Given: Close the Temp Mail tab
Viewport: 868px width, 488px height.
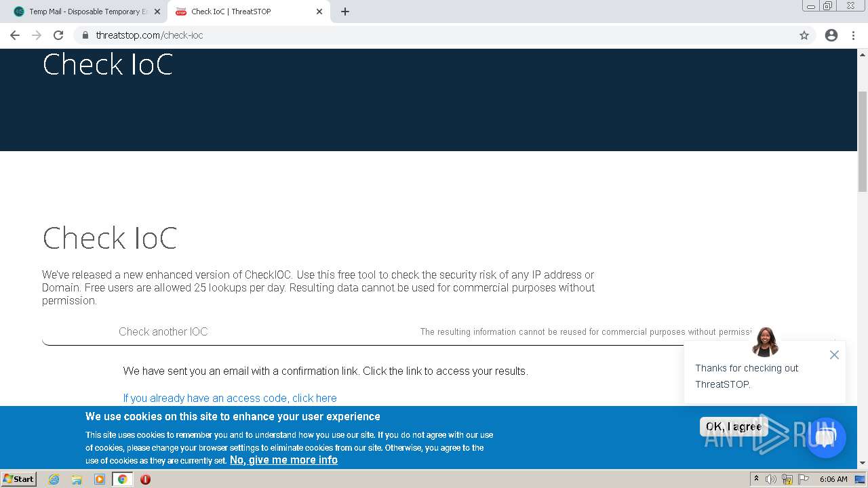Looking at the screenshot, I should [x=157, y=12].
